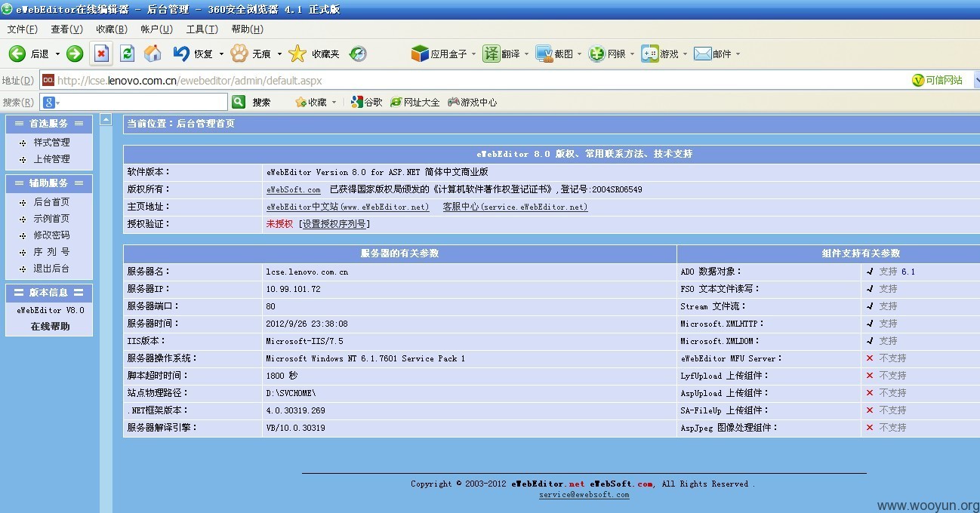Expand the Restore (恢复) dropdown arrow
Image resolution: width=980 pixels, height=513 pixels.
tap(220, 54)
